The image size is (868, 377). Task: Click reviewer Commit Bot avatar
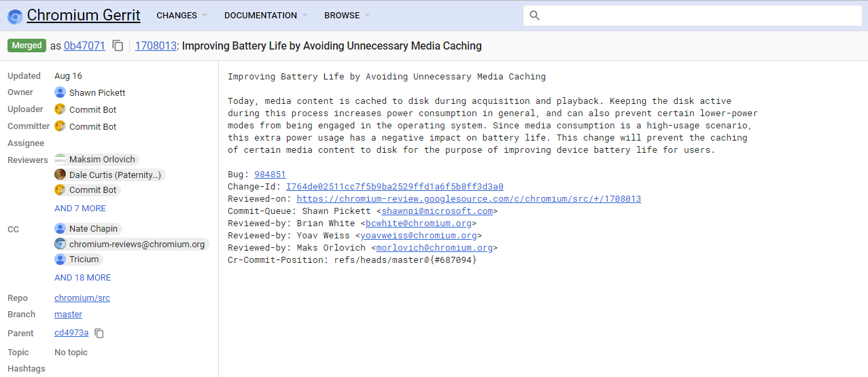(60, 190)
